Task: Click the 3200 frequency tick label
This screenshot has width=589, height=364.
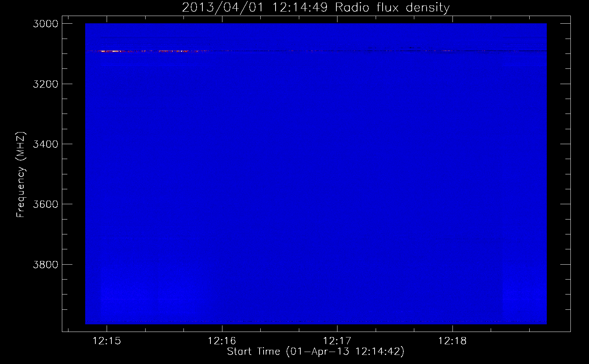Action: tap(46, 84)
